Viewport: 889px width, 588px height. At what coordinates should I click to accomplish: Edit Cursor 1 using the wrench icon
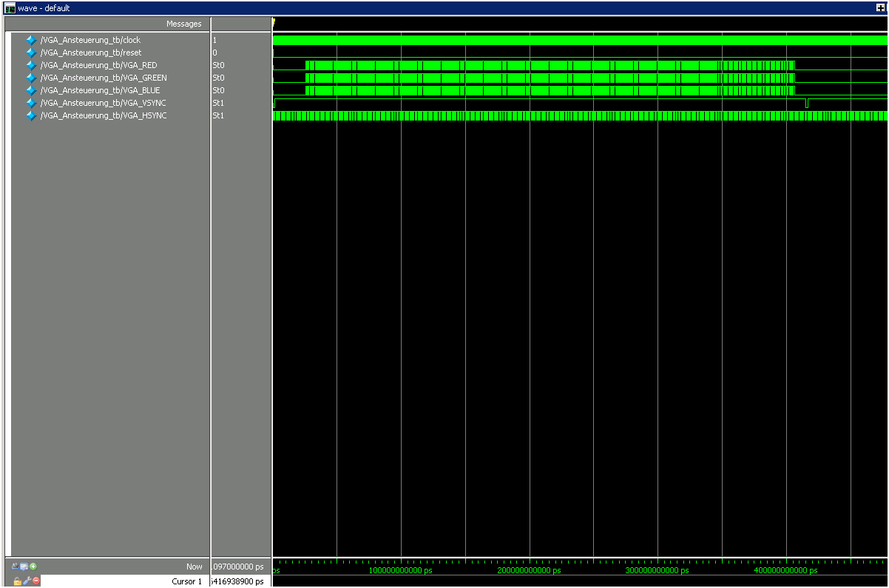tap(27, 581)
